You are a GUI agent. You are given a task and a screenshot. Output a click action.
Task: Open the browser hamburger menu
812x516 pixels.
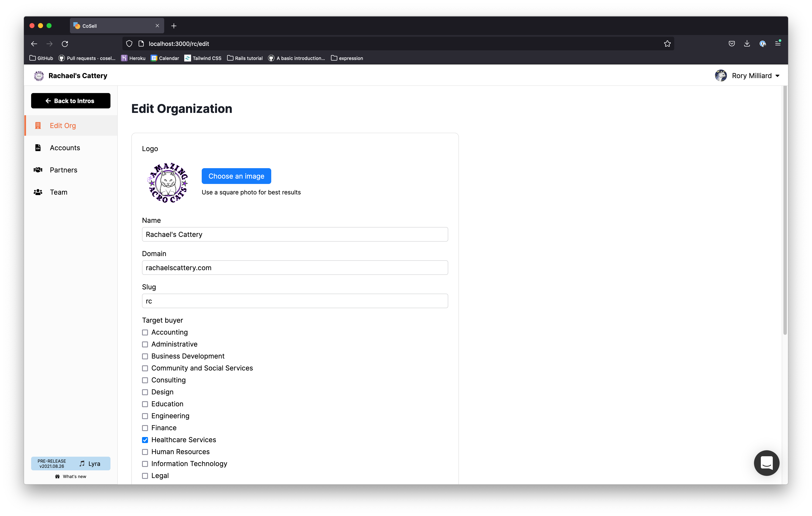[778, 44]
